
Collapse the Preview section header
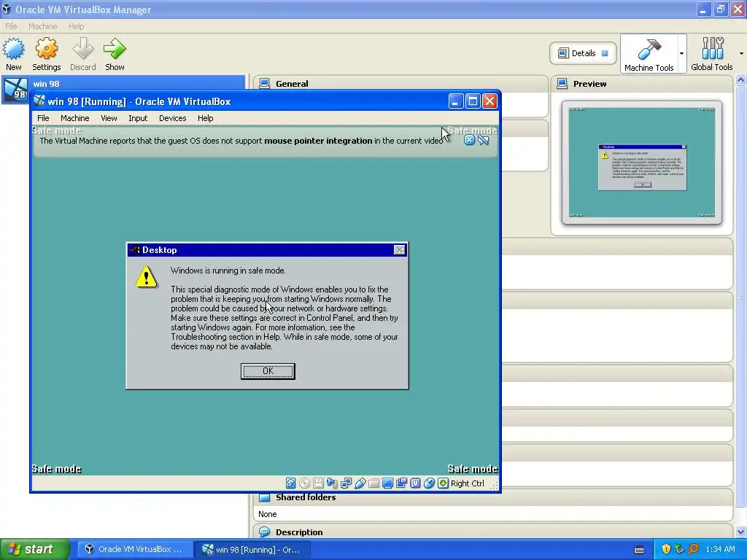589,84
